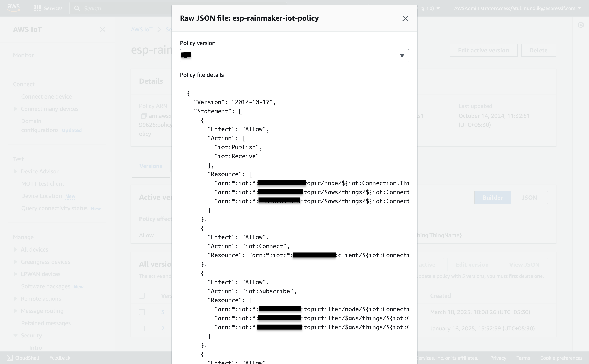The height and width of the screenshot is (364, 589).
Task: Select the checkbox for version 3
Action: pos(142,312)
